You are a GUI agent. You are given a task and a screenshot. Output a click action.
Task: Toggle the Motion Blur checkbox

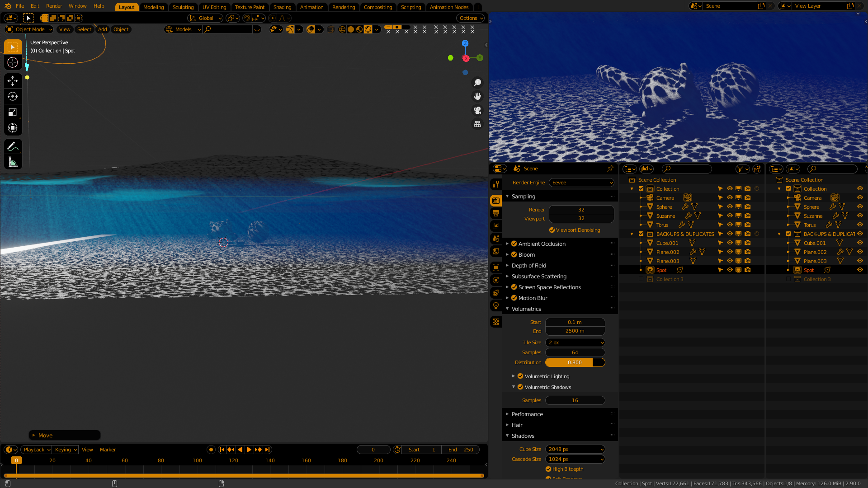point(514,298)
